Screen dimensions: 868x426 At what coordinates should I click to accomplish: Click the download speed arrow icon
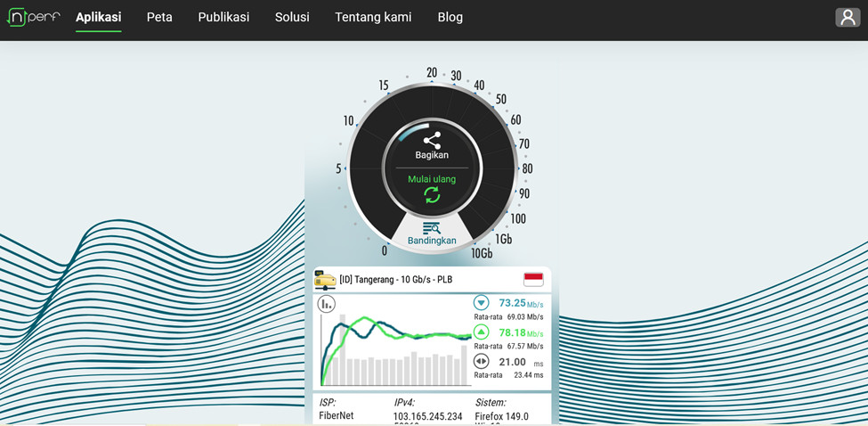click(x=482, y=303)
